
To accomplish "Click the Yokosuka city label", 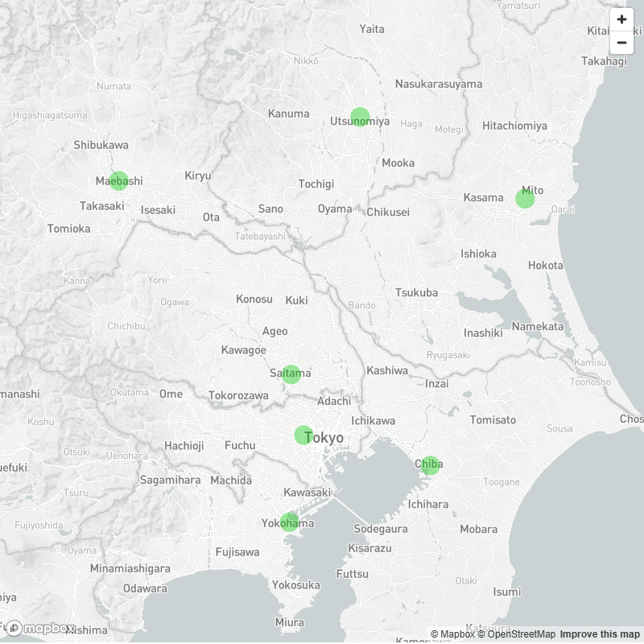I will coord(295,585).
